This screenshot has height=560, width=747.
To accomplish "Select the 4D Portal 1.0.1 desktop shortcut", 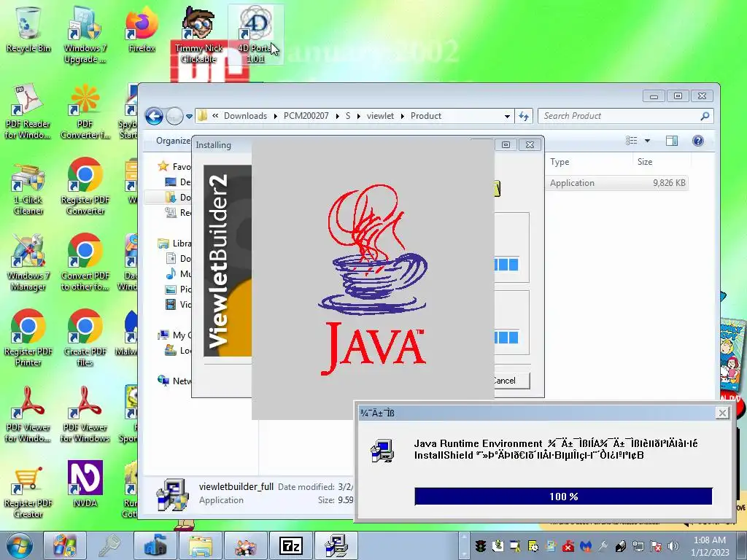I will pos(256,35).
